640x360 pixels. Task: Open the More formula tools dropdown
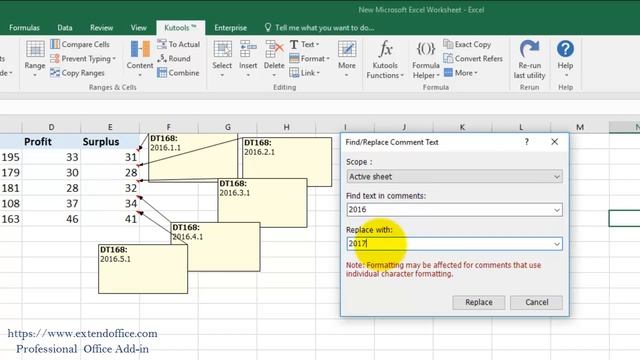(460, 73)
